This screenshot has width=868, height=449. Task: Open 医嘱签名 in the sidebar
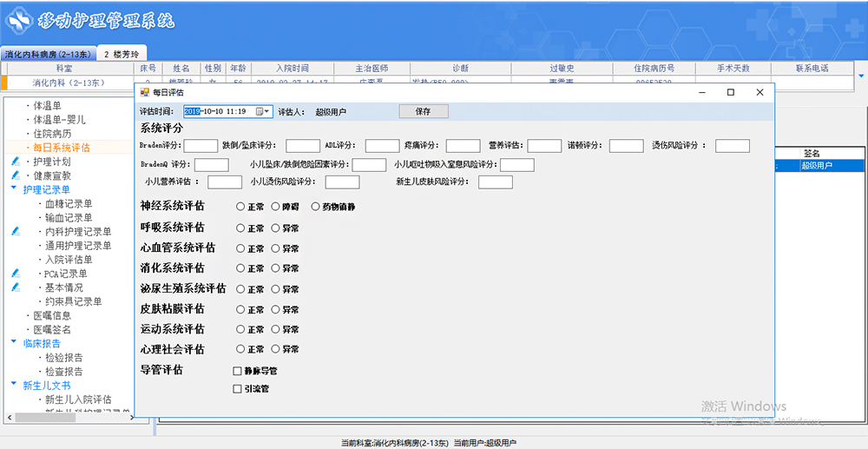52,329
